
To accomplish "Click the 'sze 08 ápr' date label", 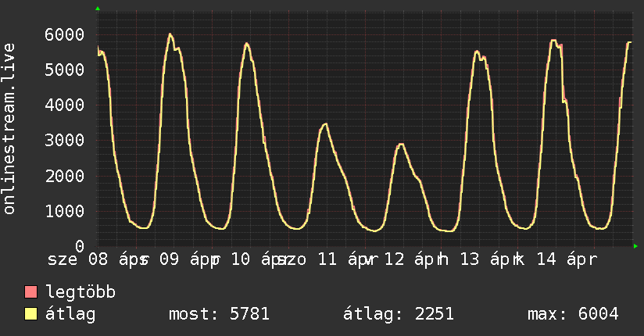I will coord(97,259).
